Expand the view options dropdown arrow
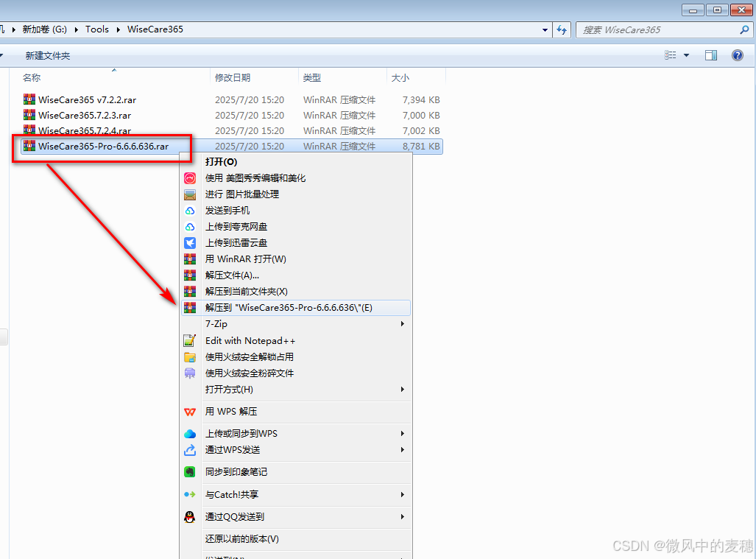Viewport: 756px width, 559px height. tap(687, 55)
